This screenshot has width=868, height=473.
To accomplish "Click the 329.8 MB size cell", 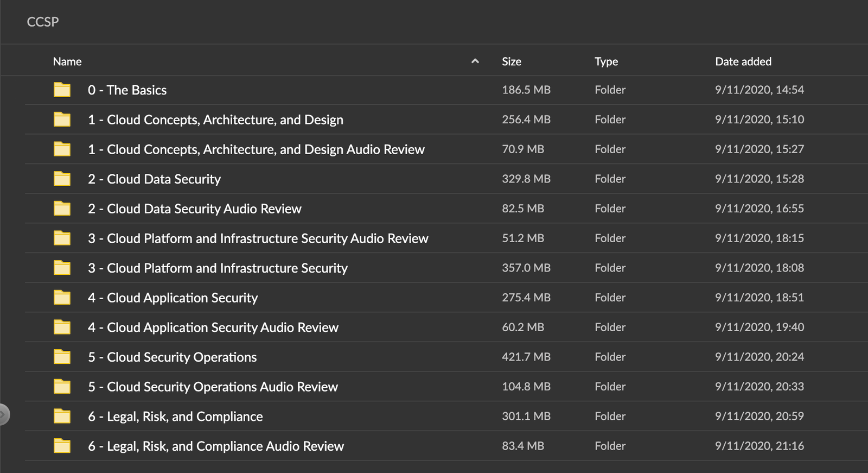I will pyautogui.click(x=526, y=179).
